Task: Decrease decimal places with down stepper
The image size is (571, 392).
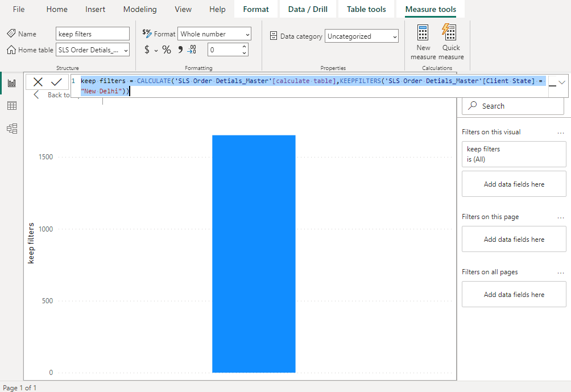Action: pos(245,53)
